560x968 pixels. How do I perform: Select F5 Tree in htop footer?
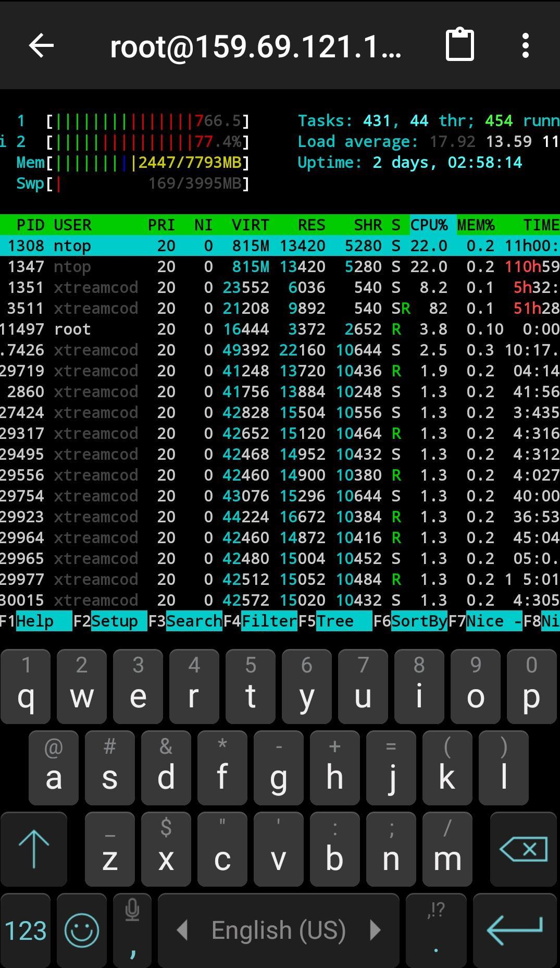coord(335,621)
